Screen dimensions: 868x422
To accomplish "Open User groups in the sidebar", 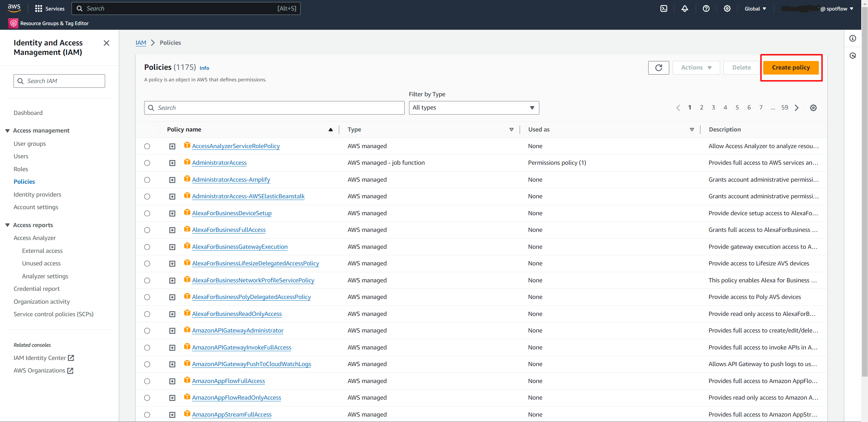I will (x=30, y=144).
